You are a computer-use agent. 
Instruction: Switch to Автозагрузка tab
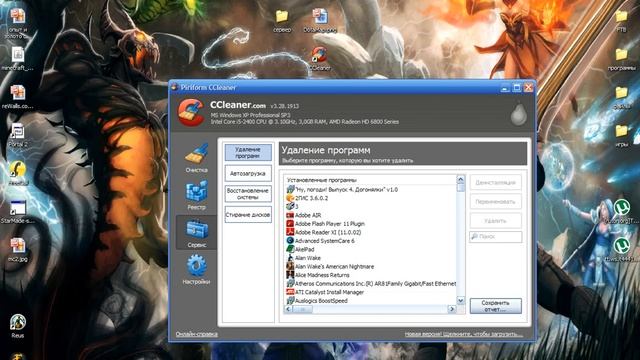248,173
